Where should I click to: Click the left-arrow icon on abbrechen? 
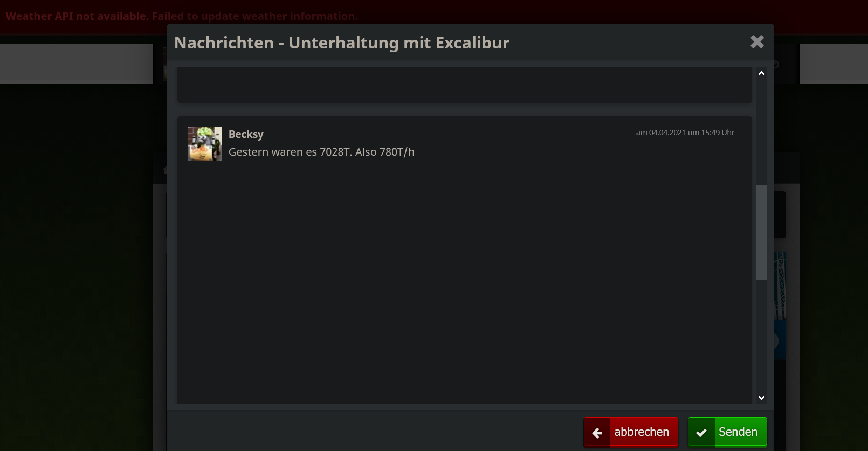597,432
